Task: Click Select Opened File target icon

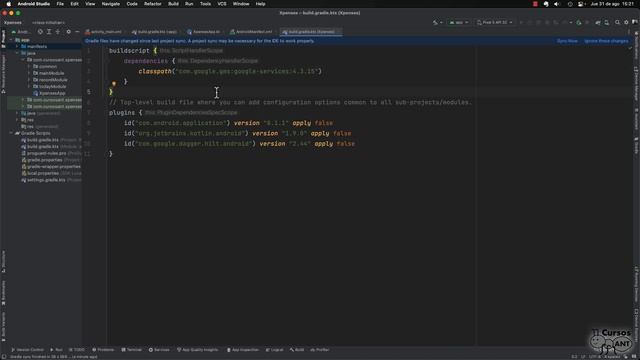Action: [x=40, y=32]
